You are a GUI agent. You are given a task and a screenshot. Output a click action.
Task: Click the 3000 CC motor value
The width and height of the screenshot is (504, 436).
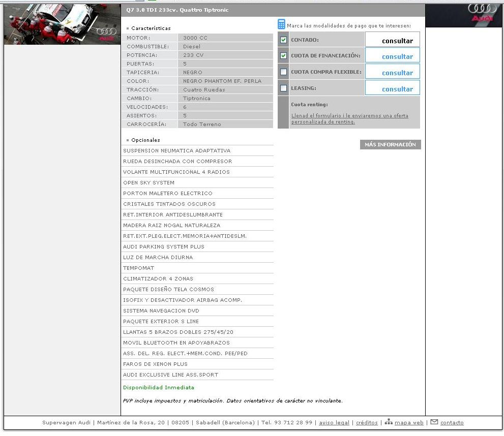click(x=195, y=38)
